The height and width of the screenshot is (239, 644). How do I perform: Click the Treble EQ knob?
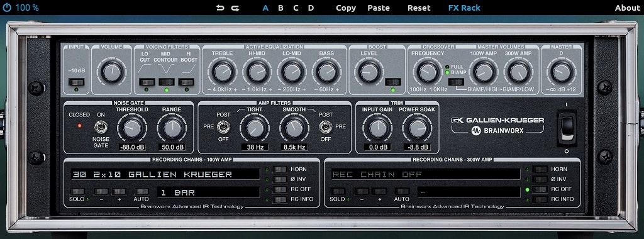click(223, 72)
